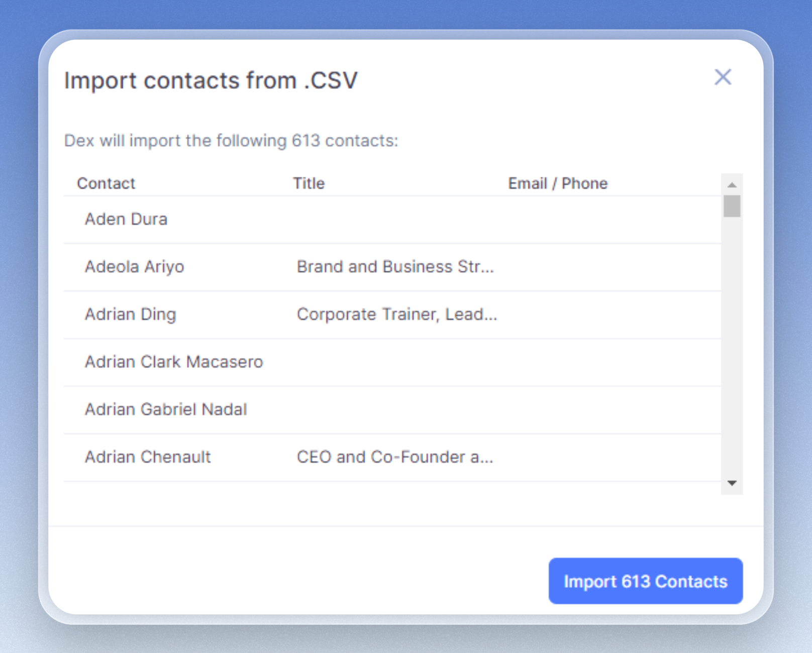812x653 pixels.
Task: Select the Adrian Clark Macasero row
Action: click(173, 362)
